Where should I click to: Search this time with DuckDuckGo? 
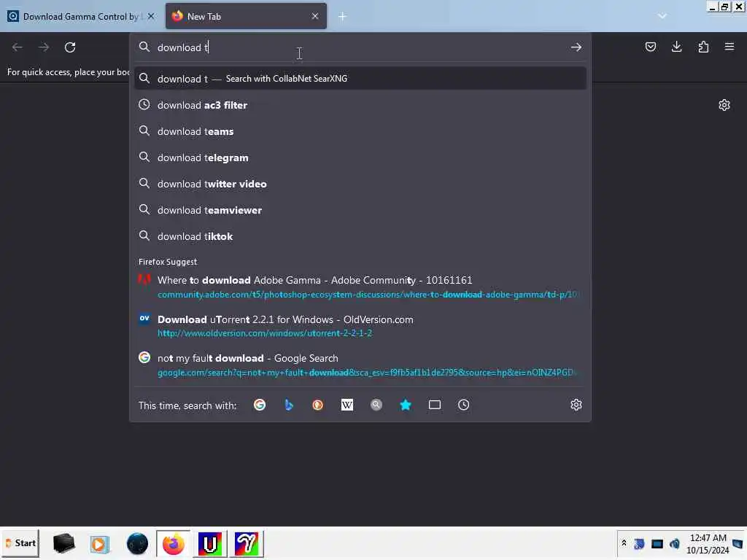click(318, 405)
